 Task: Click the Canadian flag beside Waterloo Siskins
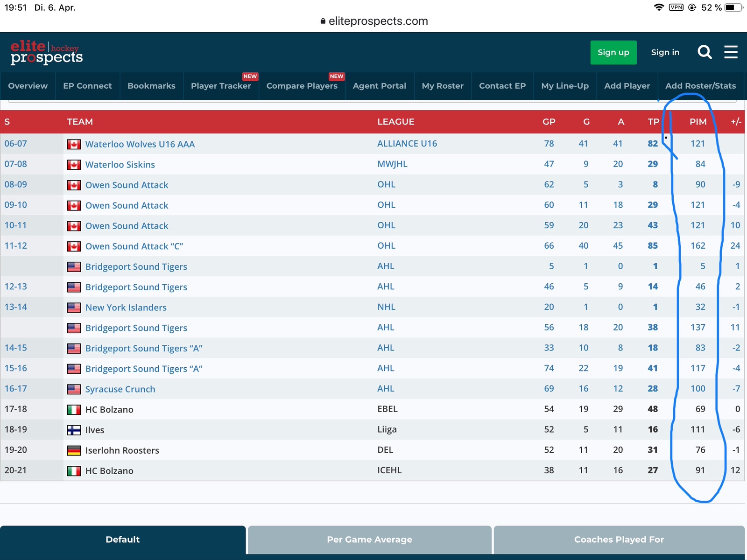(x=74, y=165)
